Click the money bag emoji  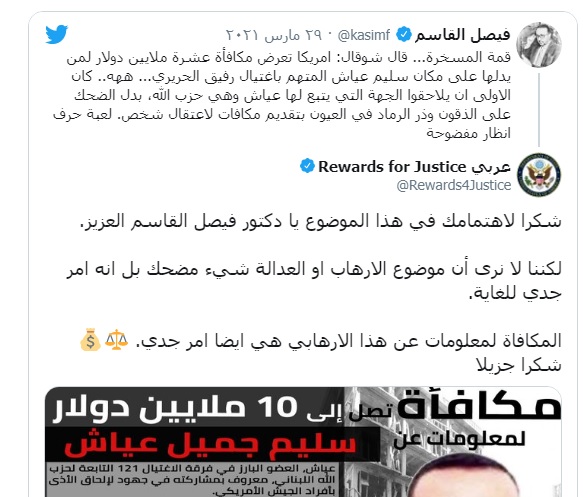(90, 340)
